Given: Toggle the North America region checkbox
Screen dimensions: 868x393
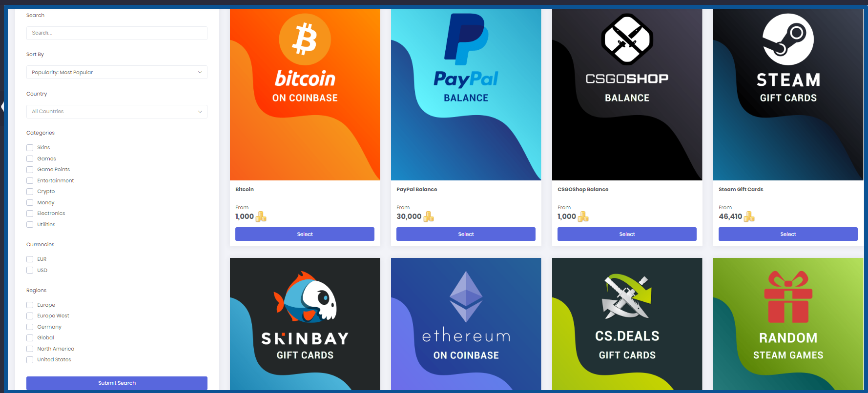Looking at the screenshot, I should (30, 349).
